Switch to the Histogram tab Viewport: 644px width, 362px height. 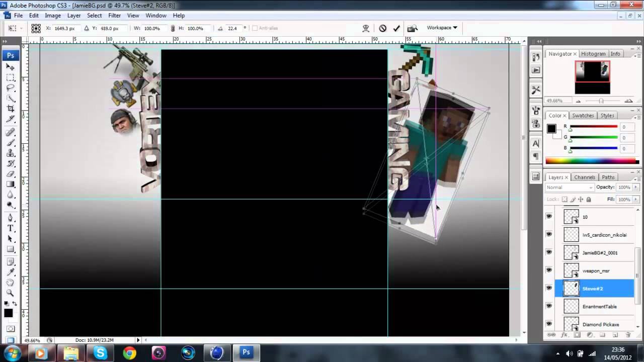[593, 54]
